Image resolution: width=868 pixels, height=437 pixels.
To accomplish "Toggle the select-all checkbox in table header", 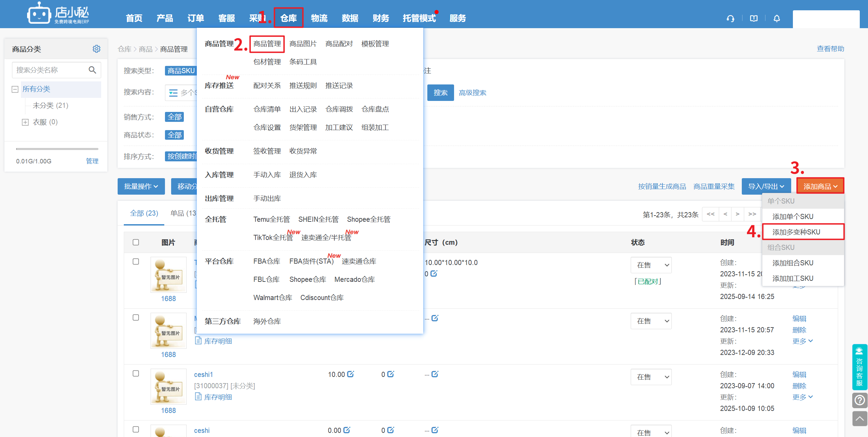I will coord(136,242).
